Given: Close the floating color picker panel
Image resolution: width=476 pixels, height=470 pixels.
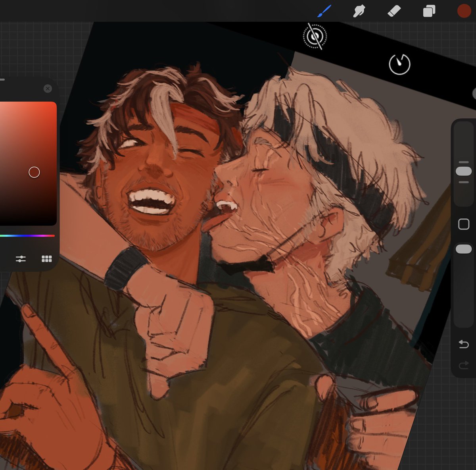Looking at the screenshot, I should 48,89.
